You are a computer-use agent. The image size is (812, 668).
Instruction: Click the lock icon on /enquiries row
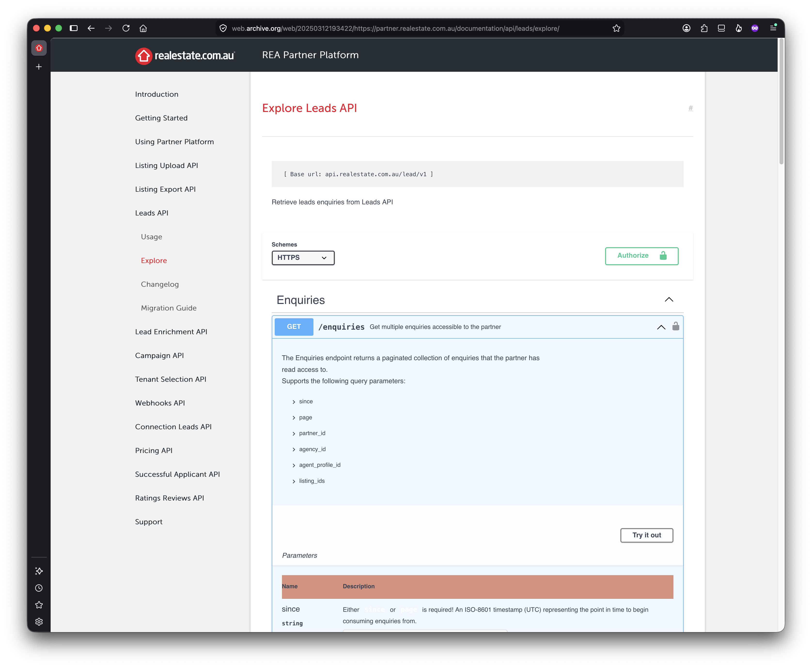pos(676,326)
